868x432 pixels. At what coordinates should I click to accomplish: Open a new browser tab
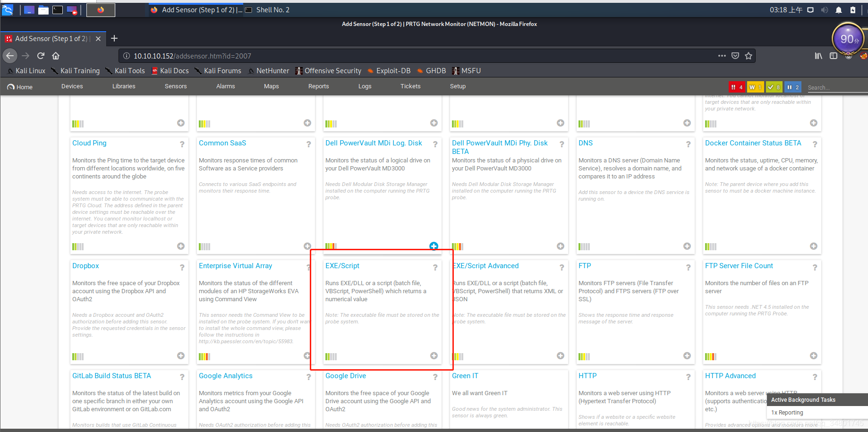pyautogui.click(x=114, y=38)
